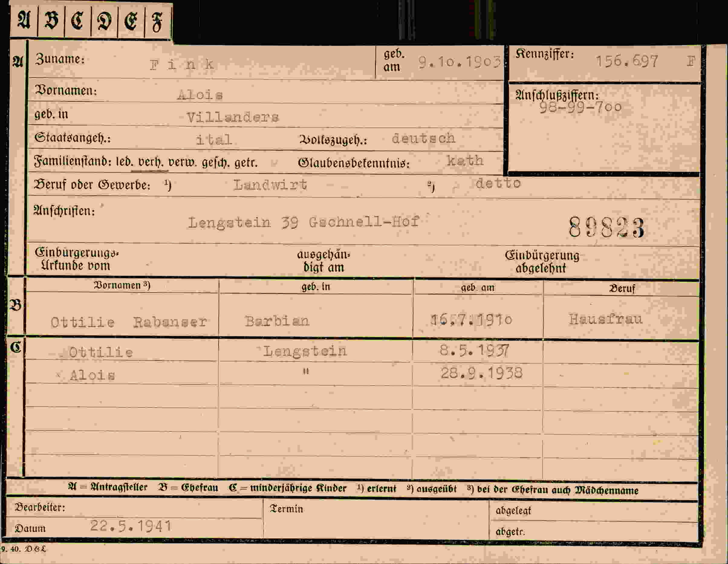Screen dimensions: 728x564
Task: Click the "Anschriften:" label
Action: click(x=64, y=211)
